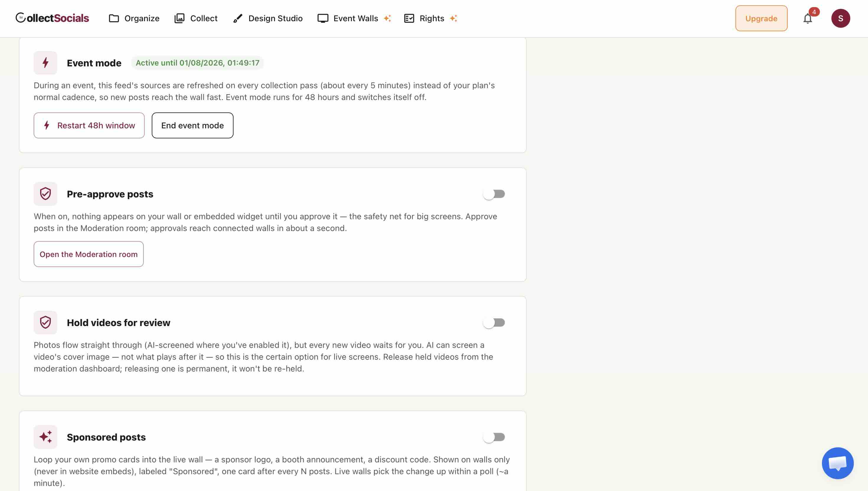The height and width of the screenshot is (491, 868).
Task: Click the Organize folder icon
Action: click(x=114, y=18)
